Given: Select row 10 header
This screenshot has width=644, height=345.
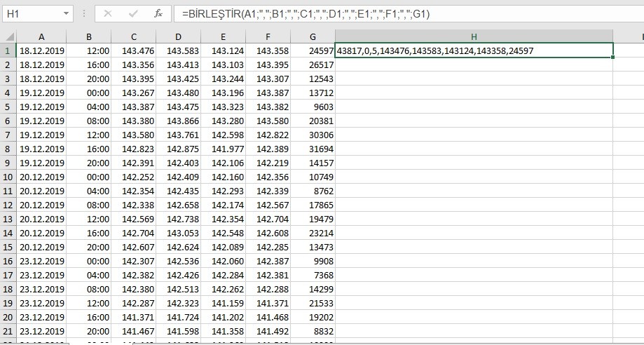Looking at the screenshot, I should pos(8,177).
